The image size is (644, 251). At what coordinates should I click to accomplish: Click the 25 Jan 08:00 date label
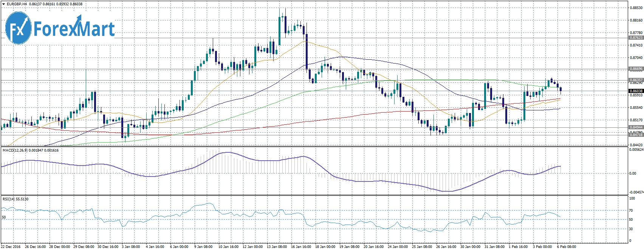[x=423, y=247]
